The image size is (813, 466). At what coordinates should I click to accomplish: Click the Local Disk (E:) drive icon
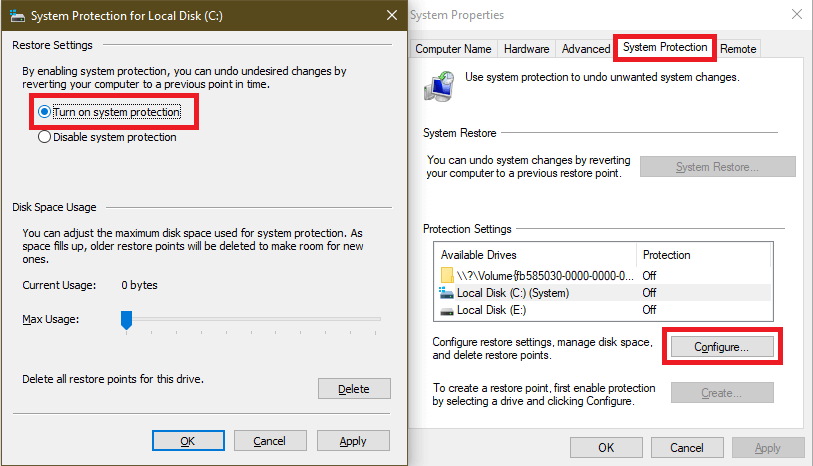446,312
